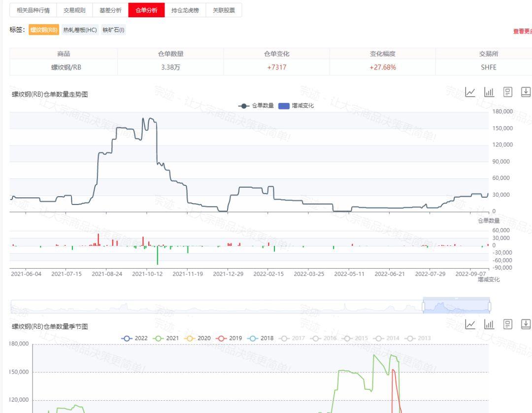This screenshot has height=413, width=532.
Task: Open the 基差分析 tab
Action: pos(110,10)
